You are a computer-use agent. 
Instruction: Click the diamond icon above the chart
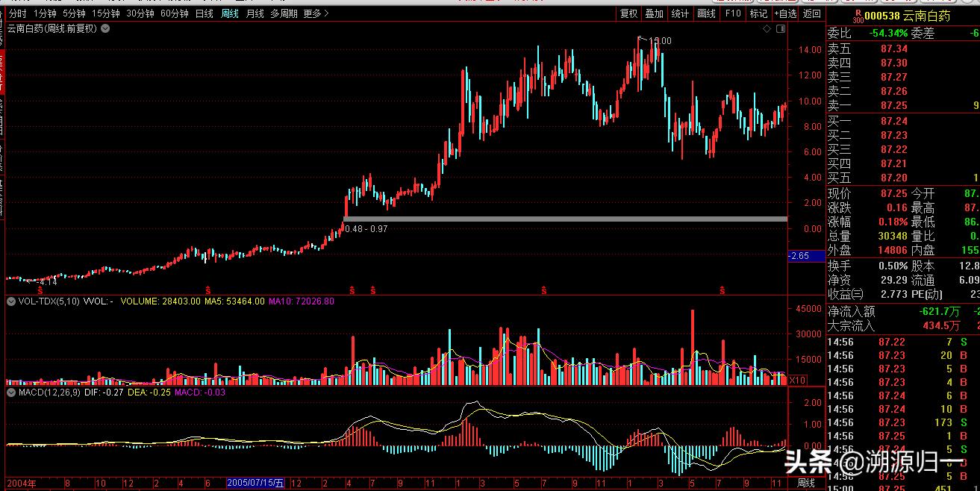point(767,28)
